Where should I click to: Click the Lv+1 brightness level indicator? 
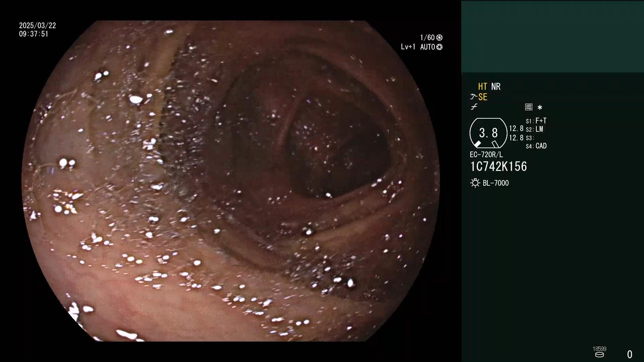(408, 47)
